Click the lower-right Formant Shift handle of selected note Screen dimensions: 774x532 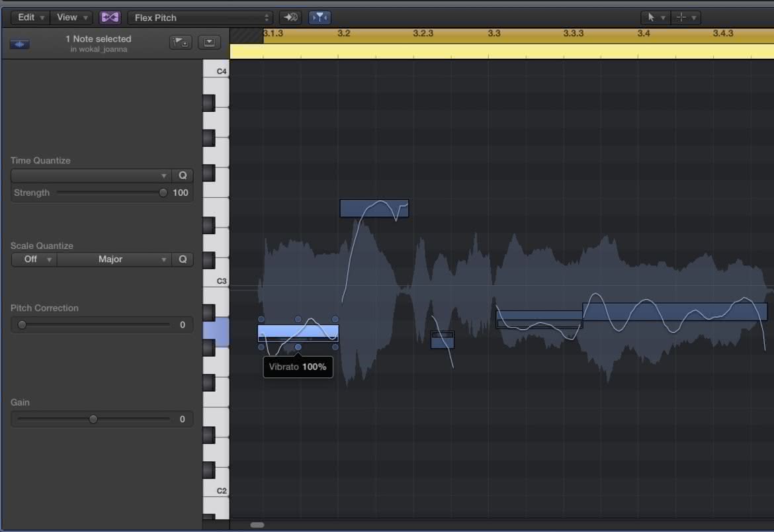335,347
